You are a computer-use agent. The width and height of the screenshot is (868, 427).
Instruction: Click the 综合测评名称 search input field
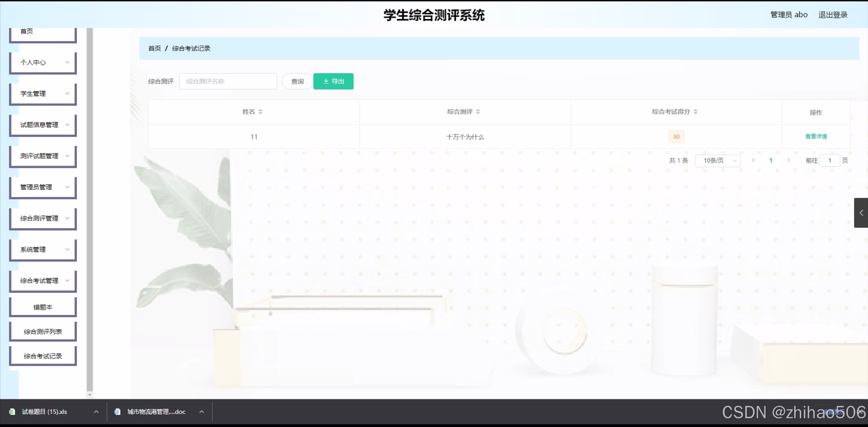point(228,81)
